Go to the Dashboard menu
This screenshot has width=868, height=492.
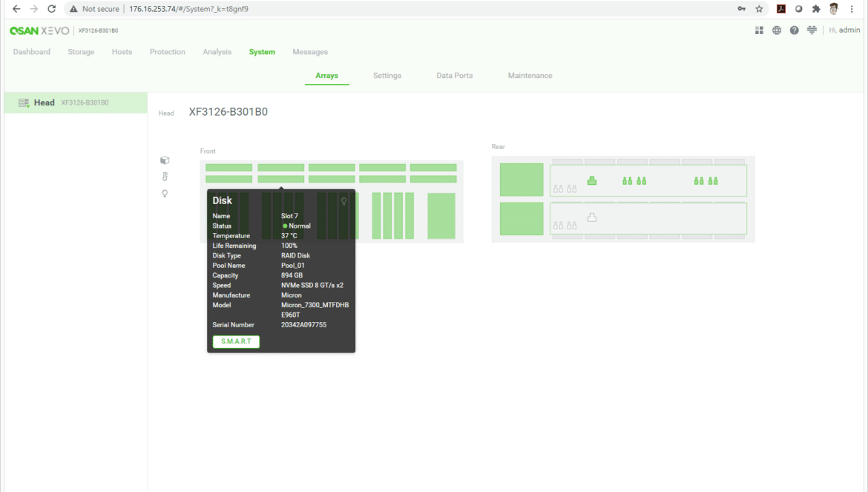point(32,52)
